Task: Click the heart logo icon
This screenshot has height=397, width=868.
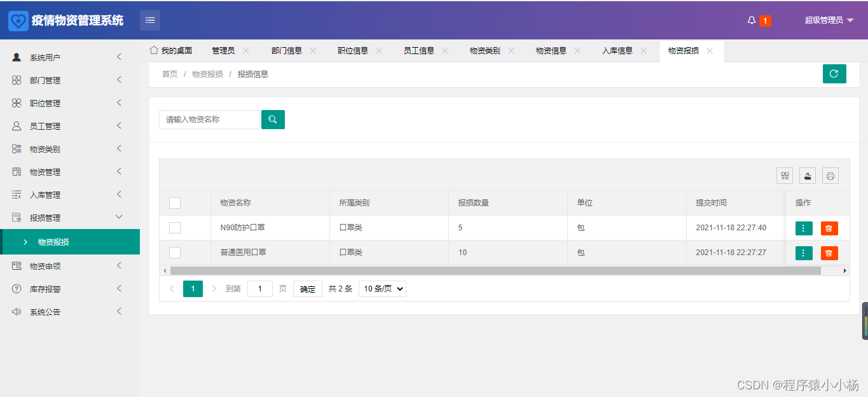Action: (x=18, y=20)
